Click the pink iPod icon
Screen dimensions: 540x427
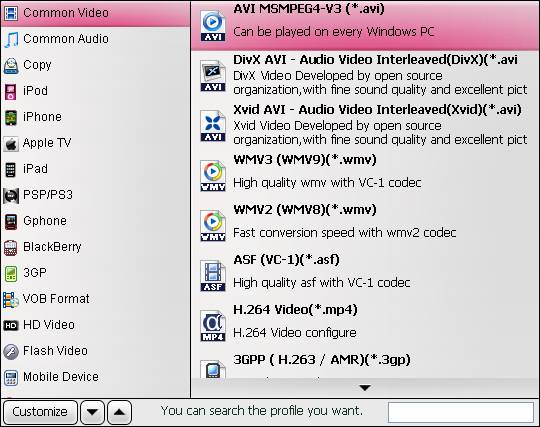pyautogui.click(x=11, y=91)
